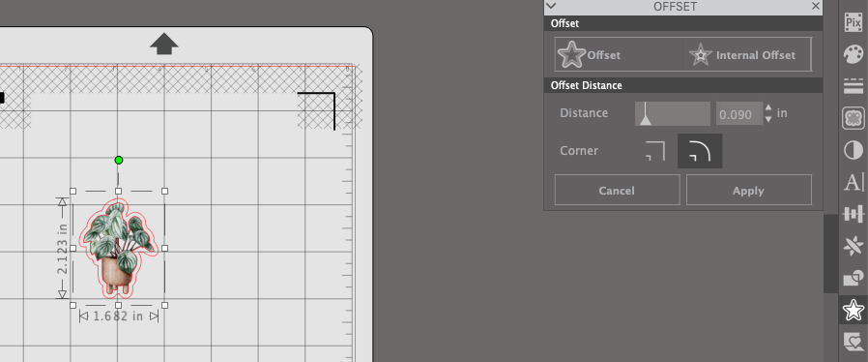Click the 1.682 in width label
This screenshot has width=868, height=362.
click(117, 316)
